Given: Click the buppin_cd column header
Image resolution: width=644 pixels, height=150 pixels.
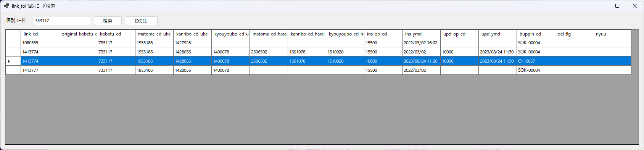Looking at the screenshot, I should pyautogui.click(x=536, y=34).
